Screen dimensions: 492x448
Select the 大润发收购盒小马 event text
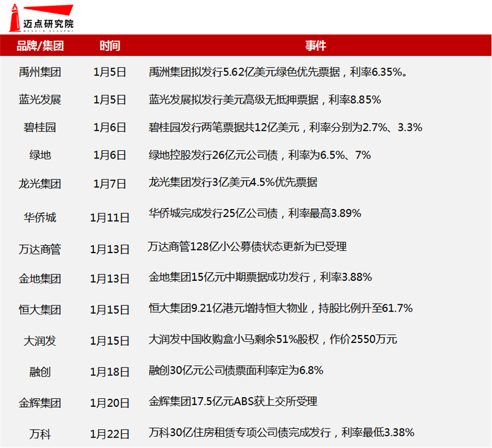click(x=274, y=339)
